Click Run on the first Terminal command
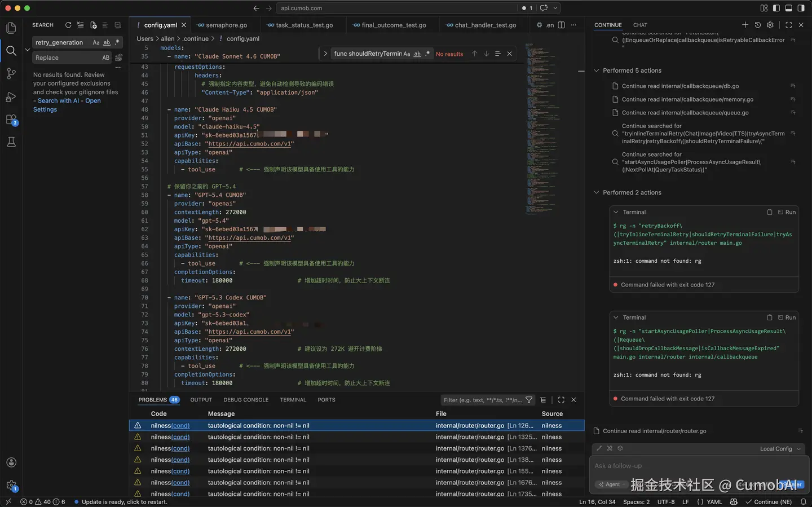The width and height of the screenshot is (812, 507). click(x=787, y=212)
